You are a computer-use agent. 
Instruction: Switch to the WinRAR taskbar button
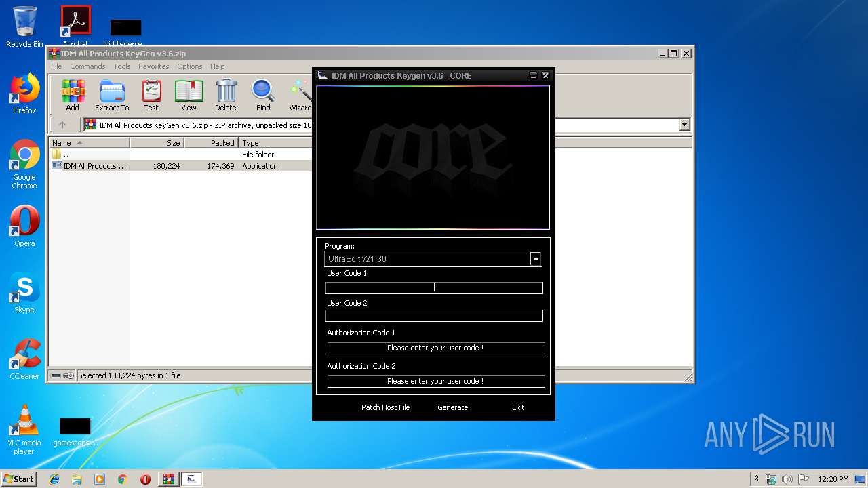click(x=168, y=479)
